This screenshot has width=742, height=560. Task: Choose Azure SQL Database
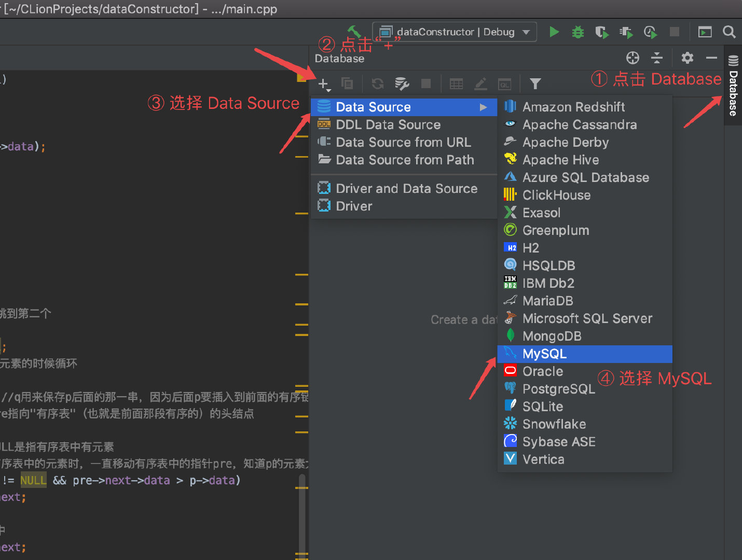[x=585, y=178]
